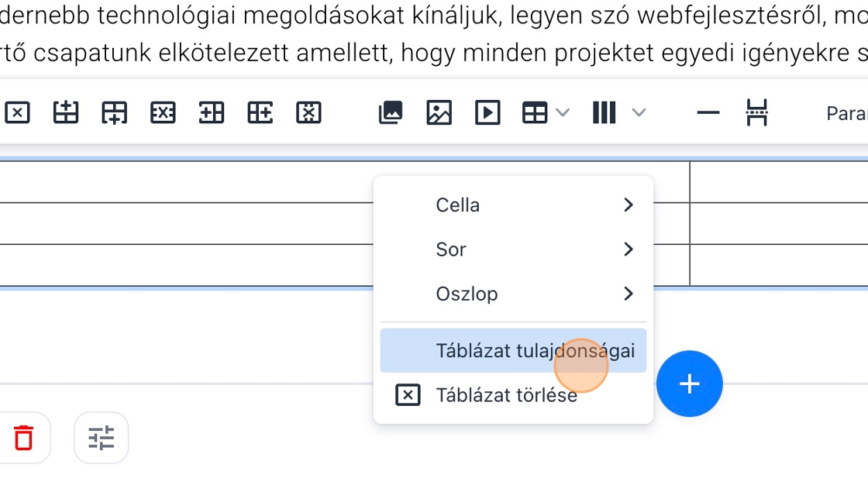Insert a column after using toolbar icon

pyautogui.click(x=260, y=113)
